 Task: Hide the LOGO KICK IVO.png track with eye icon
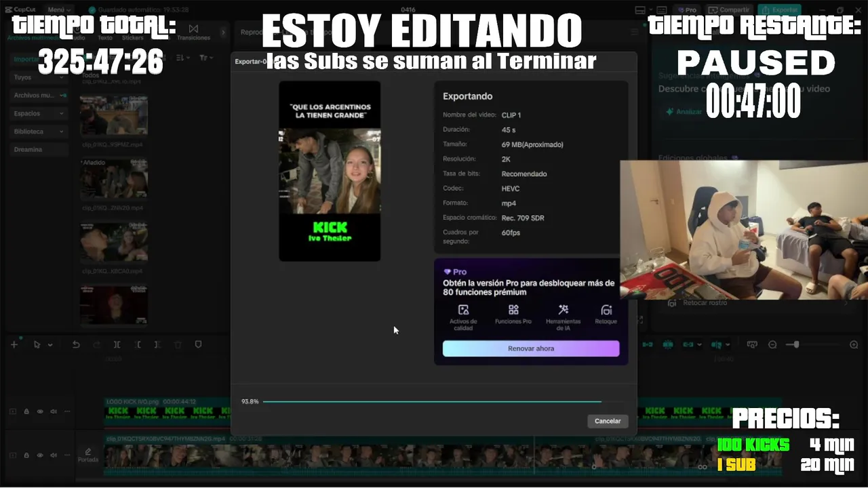40,411
